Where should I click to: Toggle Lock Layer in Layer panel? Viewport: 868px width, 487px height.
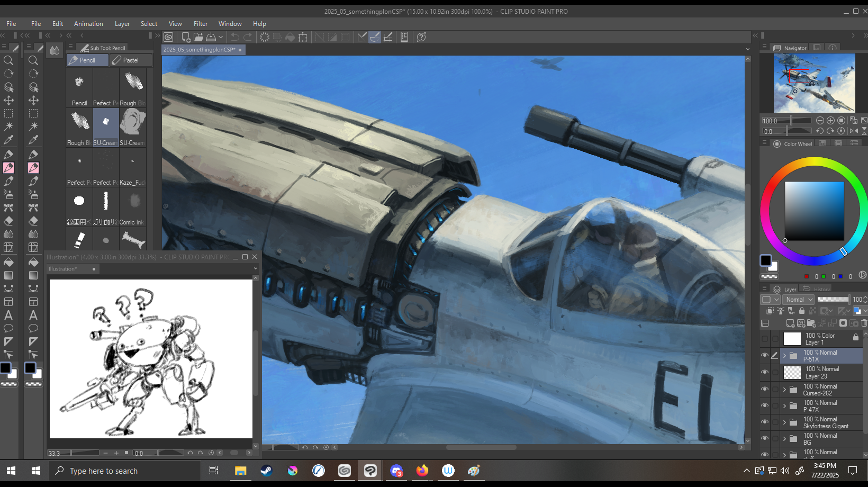pos(802,311)
